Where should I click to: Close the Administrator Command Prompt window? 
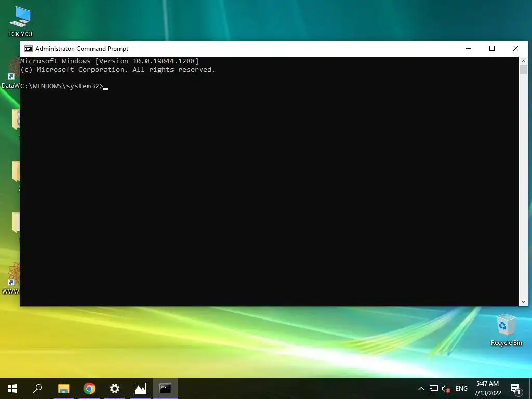pos(516,48)
